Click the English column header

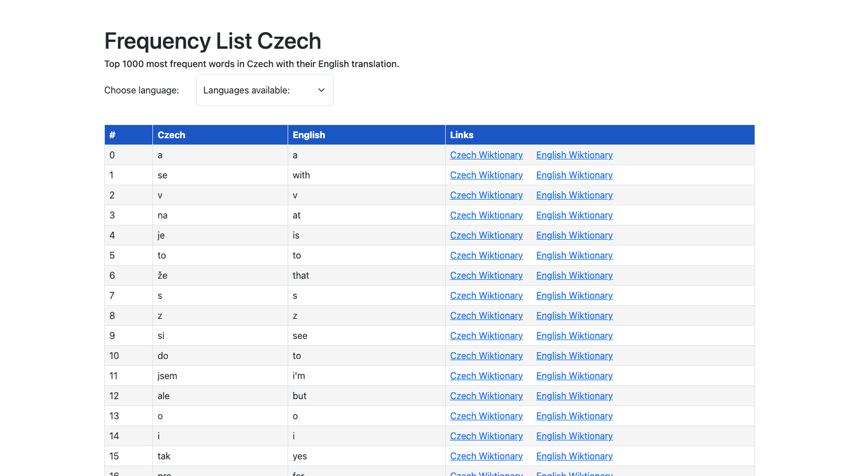pos(309,135)
